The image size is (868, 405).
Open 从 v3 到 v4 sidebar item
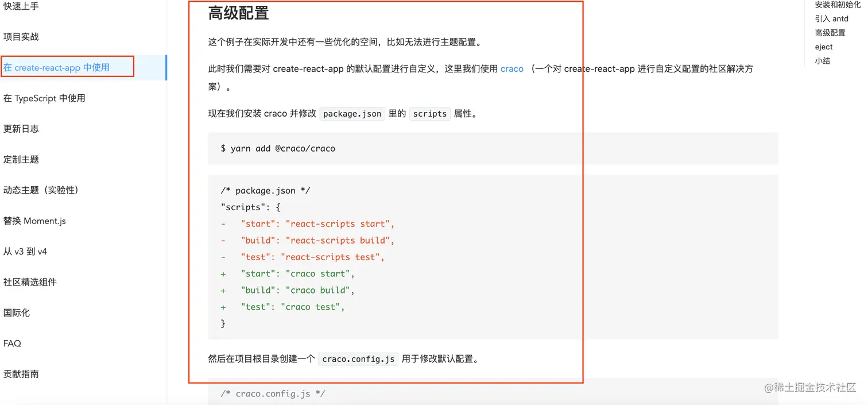[25, 252]
